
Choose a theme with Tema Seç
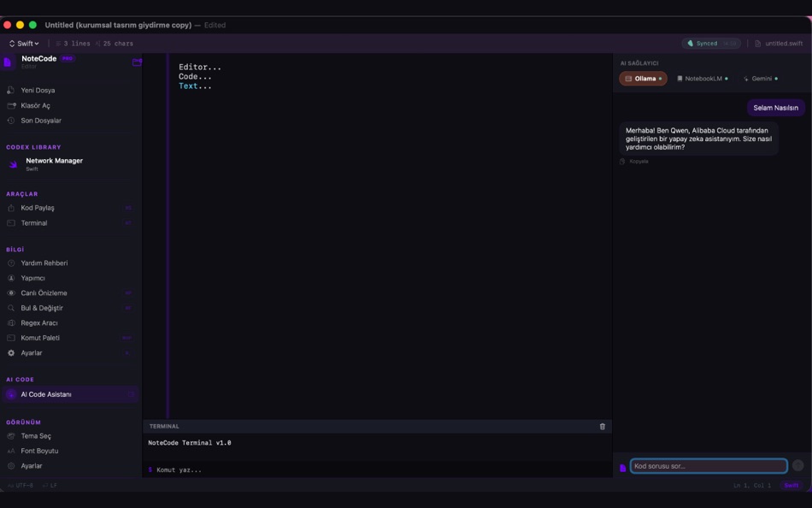[69, 436]
